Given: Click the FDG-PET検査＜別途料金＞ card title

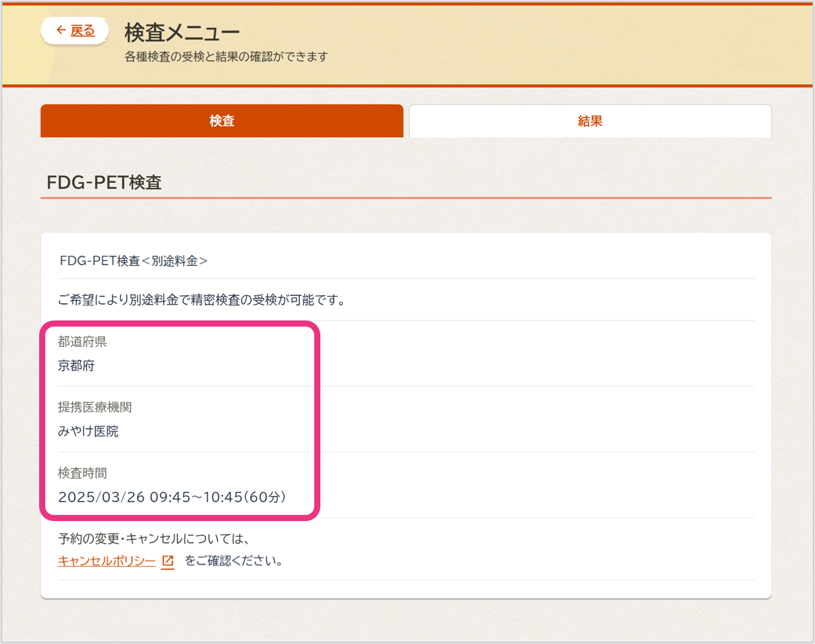Looking at the screenshot, I should pyautogui.click(x=133, y=261).
